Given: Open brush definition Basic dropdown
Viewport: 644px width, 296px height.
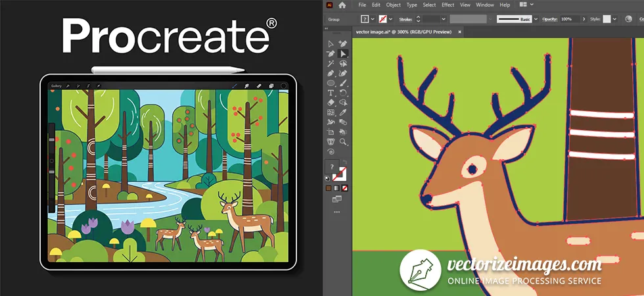Looking at the screenshot, I should (536, 19).
